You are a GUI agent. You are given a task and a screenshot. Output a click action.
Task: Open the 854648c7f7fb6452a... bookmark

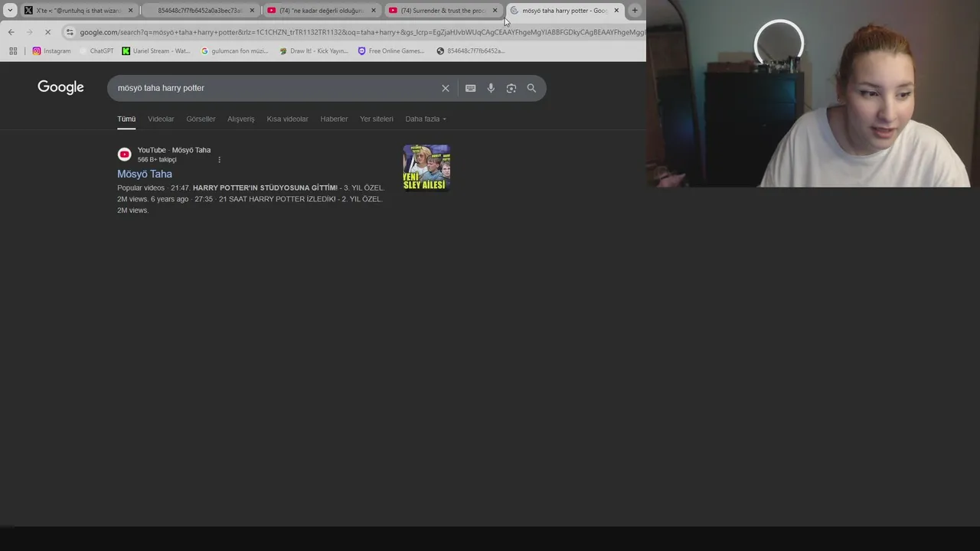pos(470,51)
